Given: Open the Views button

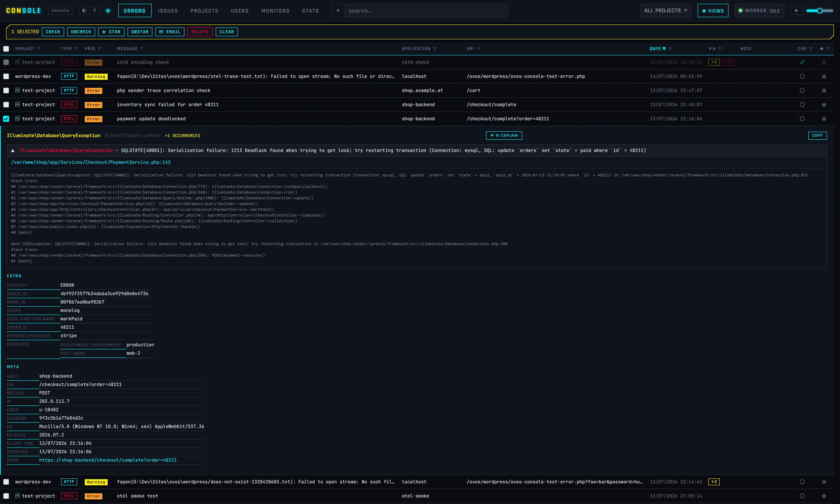Looking at the screenshot, I should (713, 10).
